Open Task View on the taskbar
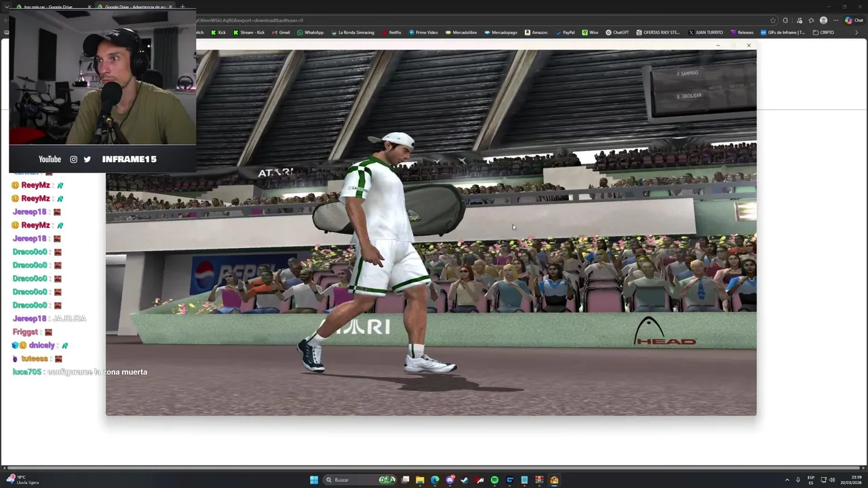This screenshot has width=868, height=488. click(406, 480)
